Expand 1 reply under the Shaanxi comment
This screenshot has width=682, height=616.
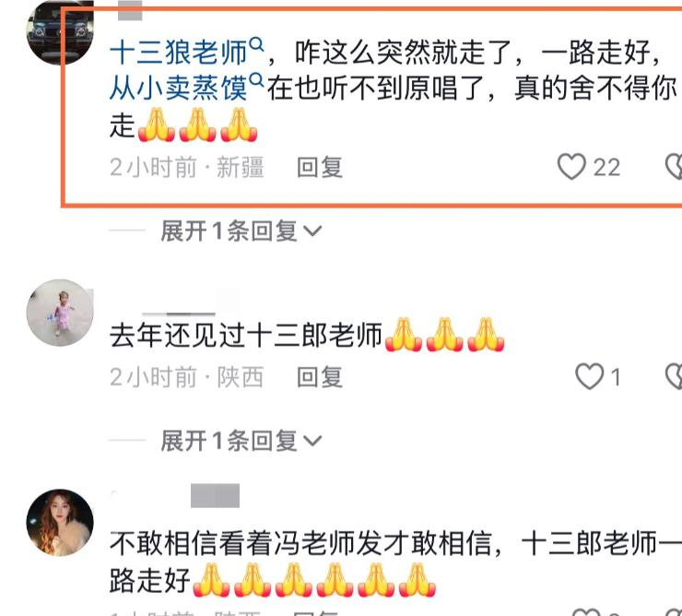pyautogui.click(x=241, y=441)
